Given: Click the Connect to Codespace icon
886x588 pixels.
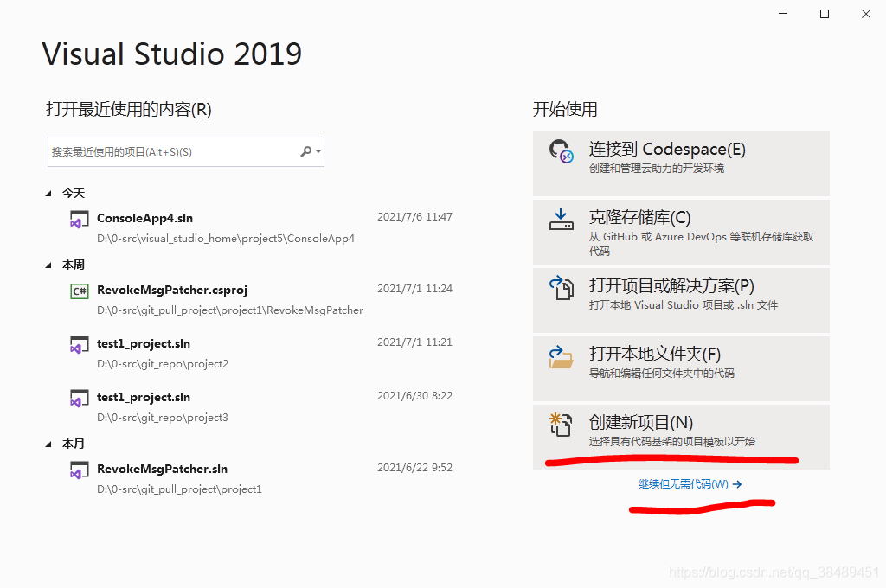Looking at the screenshot, I should (x=561, y=151).
